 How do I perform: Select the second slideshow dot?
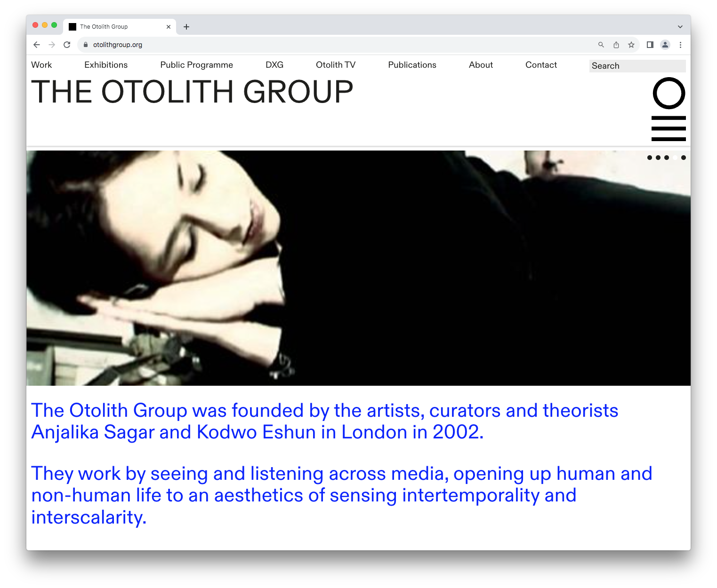click(658, 158)
